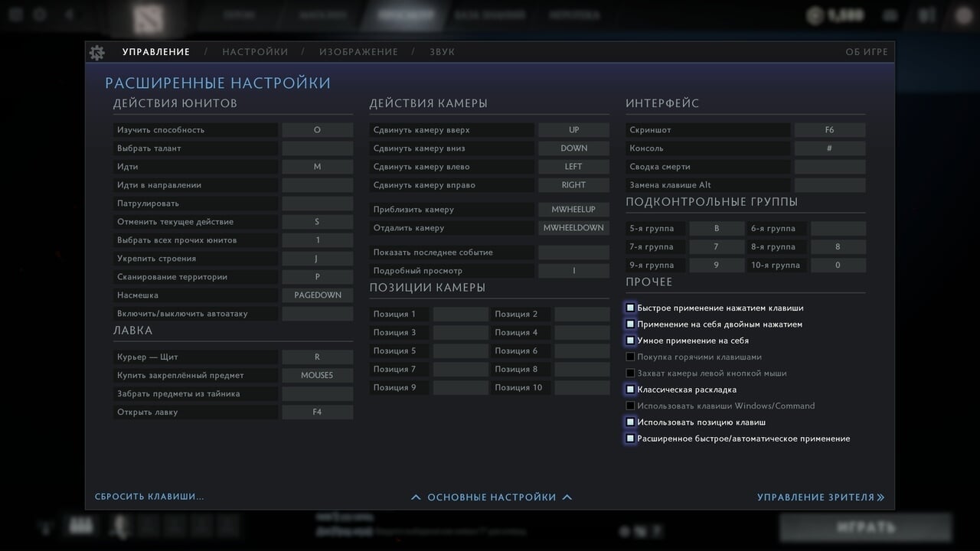Screen dimensions: 980x551
Task: Set key for Идти в направлении
Action: point(317,185)
